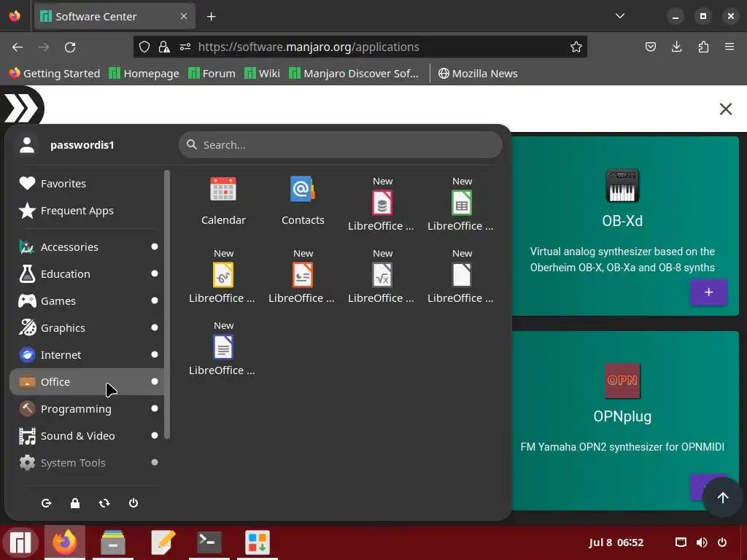Select the Frequent Apps category
This screenshot has width=747, height=560.
[87, 211]
